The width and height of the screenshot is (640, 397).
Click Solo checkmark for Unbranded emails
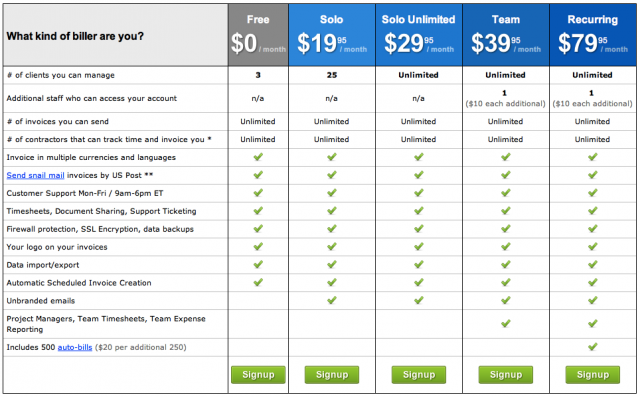pyautogui.click(x=332, y=300)
